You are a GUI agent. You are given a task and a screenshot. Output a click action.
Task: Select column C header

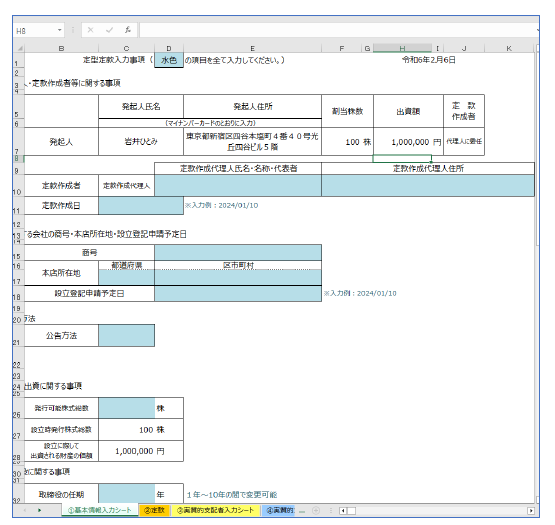click(126, 48)
